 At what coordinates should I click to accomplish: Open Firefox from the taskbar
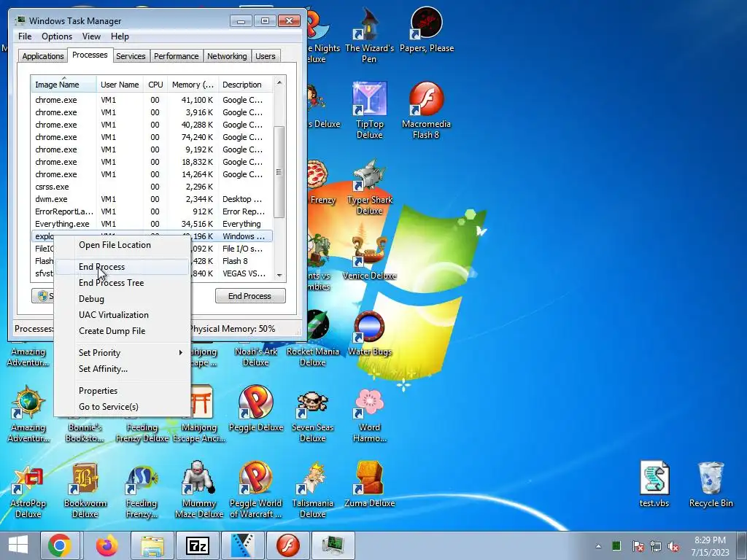pos(107,545)
